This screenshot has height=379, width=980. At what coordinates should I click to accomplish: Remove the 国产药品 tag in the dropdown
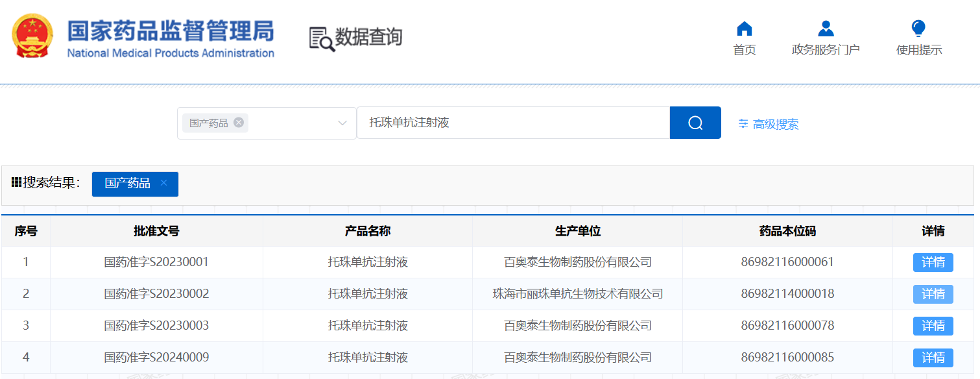[x=239, y=122]
